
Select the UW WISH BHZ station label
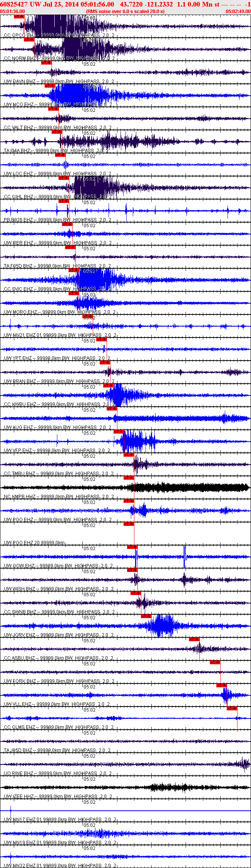(x=59, y=589)
